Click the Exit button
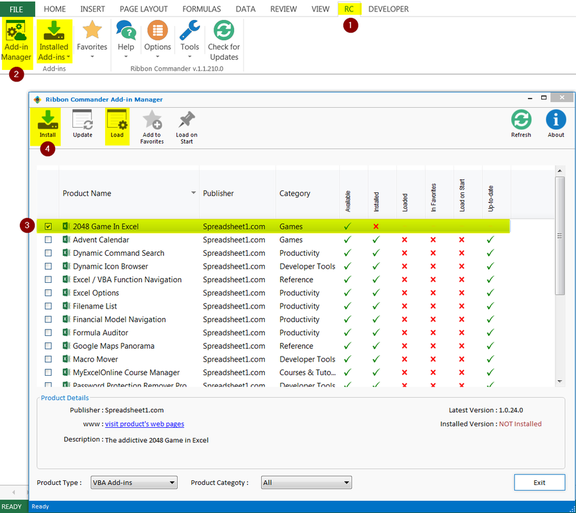The width and height of the screenshot is (576, 513). pos(539,482)
